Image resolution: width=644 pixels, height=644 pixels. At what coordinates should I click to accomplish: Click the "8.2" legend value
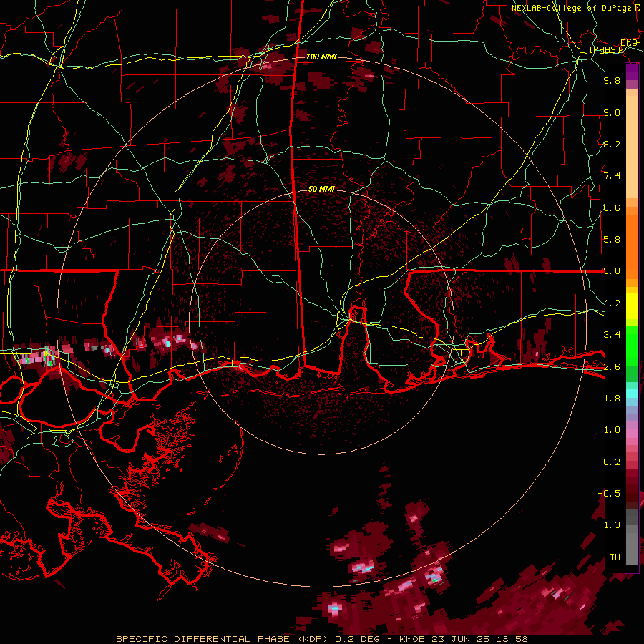(612, 144)
